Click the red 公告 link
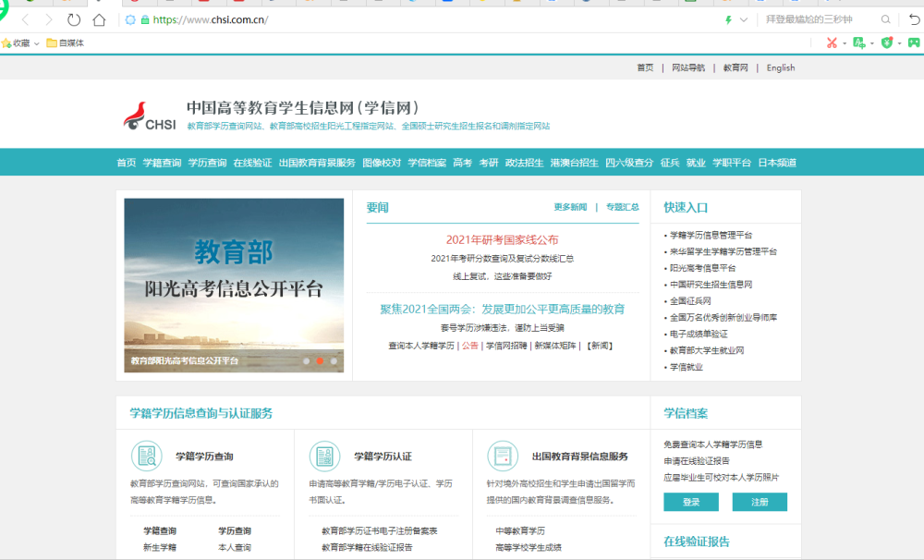924x560 pixels. tap(470, 346)
